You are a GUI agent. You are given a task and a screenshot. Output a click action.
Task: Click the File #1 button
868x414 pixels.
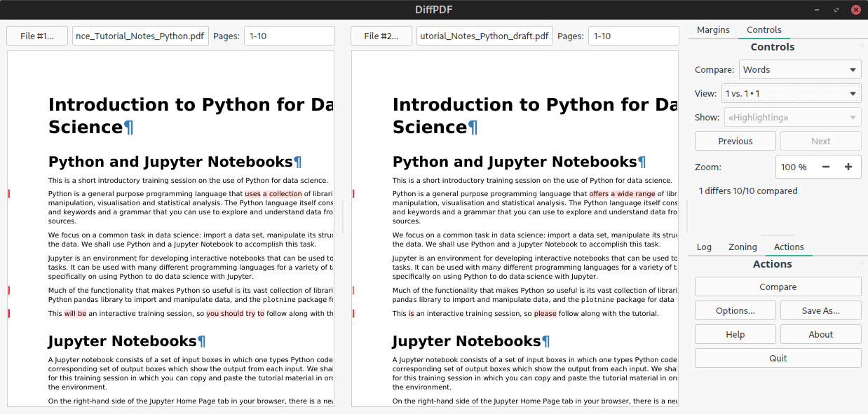(36, 35)
